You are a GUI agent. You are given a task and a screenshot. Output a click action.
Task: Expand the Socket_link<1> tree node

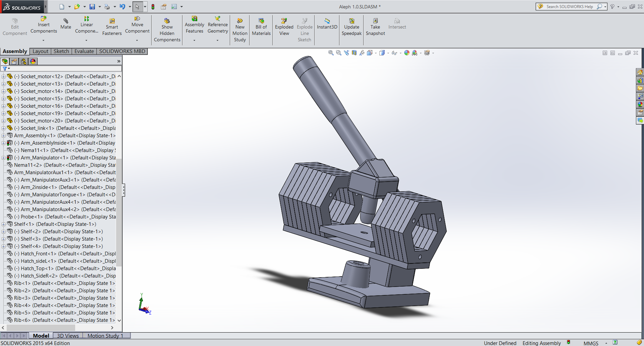tap(3, 128)
